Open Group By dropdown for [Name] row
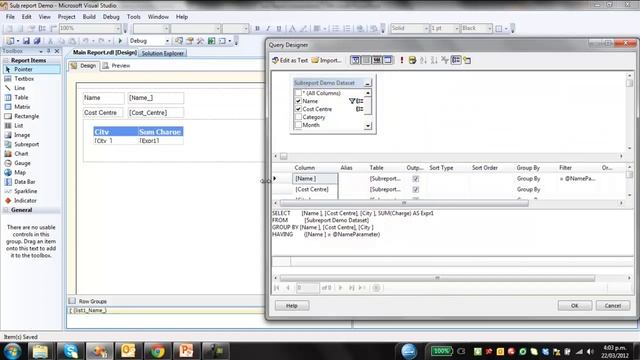 (528, 179)
